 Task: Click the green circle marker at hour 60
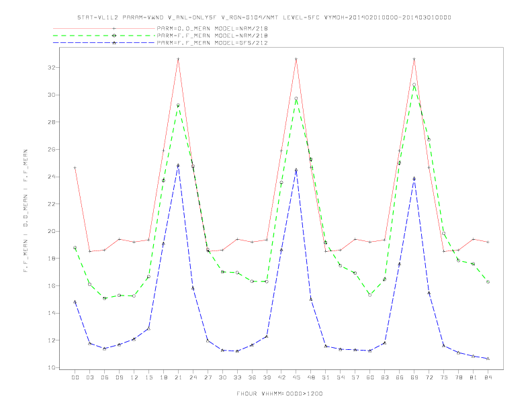tap(370, 295)
